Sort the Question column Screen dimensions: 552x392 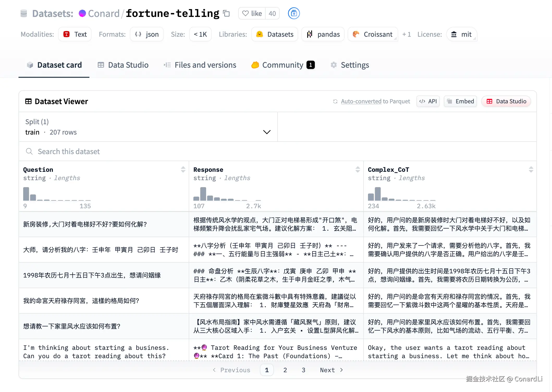coord(183,169)
